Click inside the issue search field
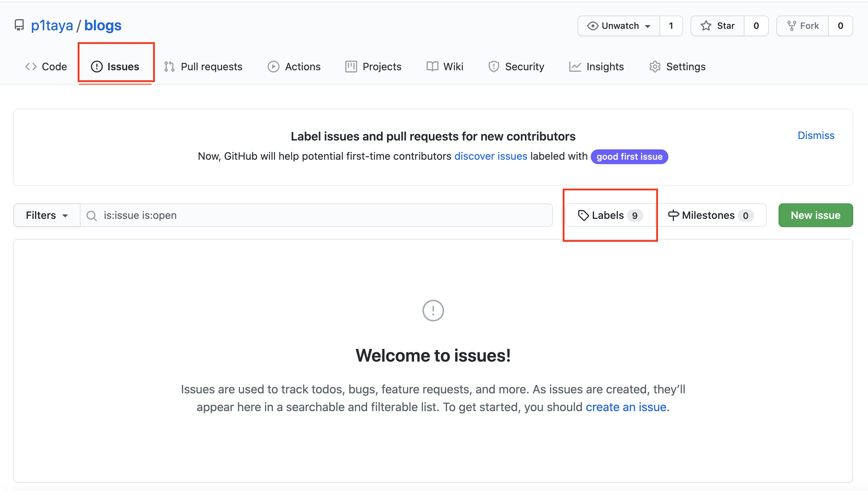The width and height of the screenshot is (868, 491). [296, 215]
